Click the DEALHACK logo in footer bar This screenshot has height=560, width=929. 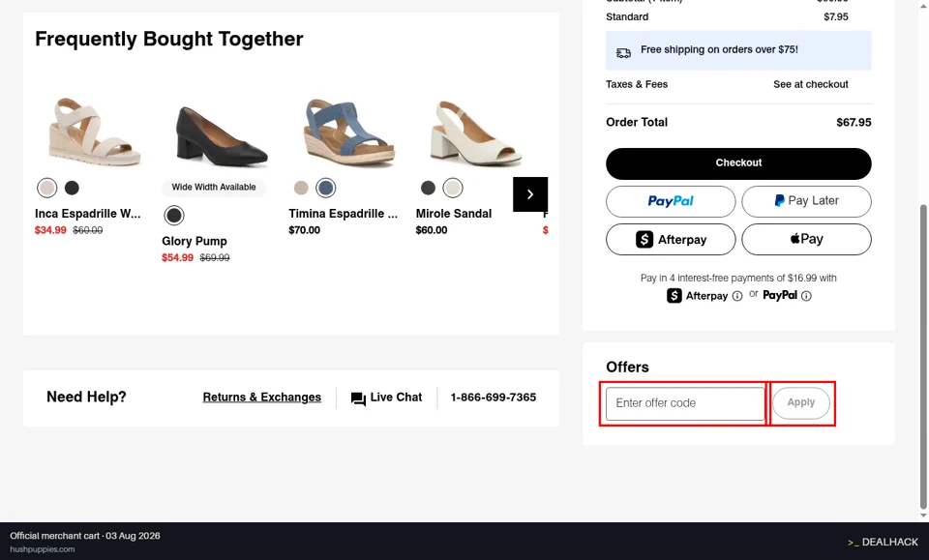[x=883, y=542]
